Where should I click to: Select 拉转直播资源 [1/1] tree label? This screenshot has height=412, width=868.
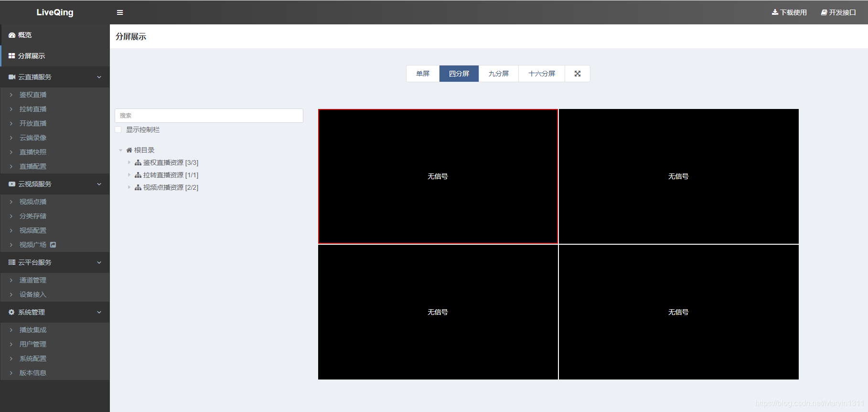coord(171,175)
